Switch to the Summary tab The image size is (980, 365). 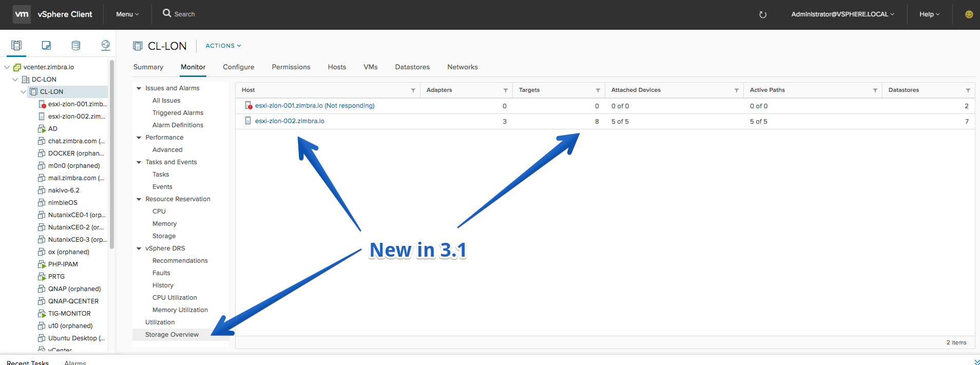click(148, 67)
